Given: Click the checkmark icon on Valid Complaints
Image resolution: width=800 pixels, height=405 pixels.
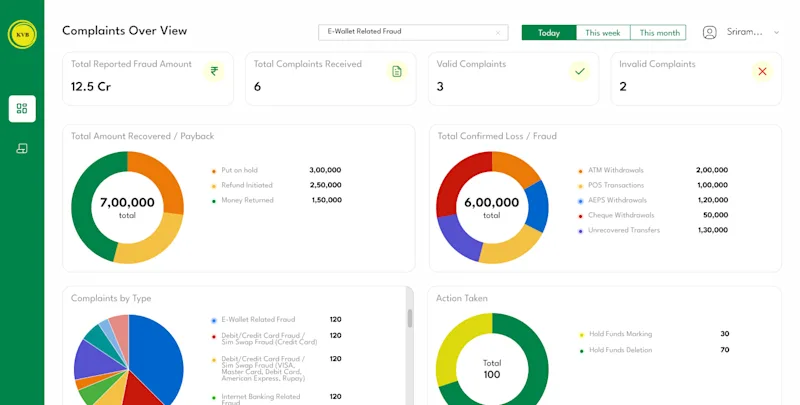Looking at the screenshot, I should pyautogui.click(x=580, y=71).
